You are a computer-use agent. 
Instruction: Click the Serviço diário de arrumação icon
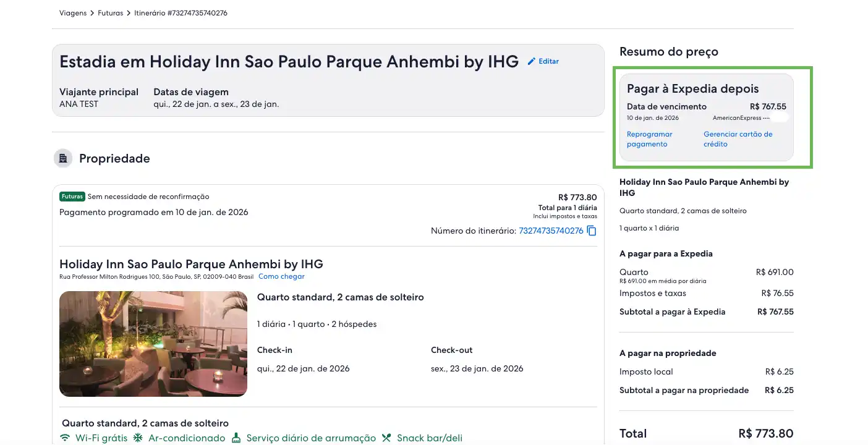pos(236,437)
